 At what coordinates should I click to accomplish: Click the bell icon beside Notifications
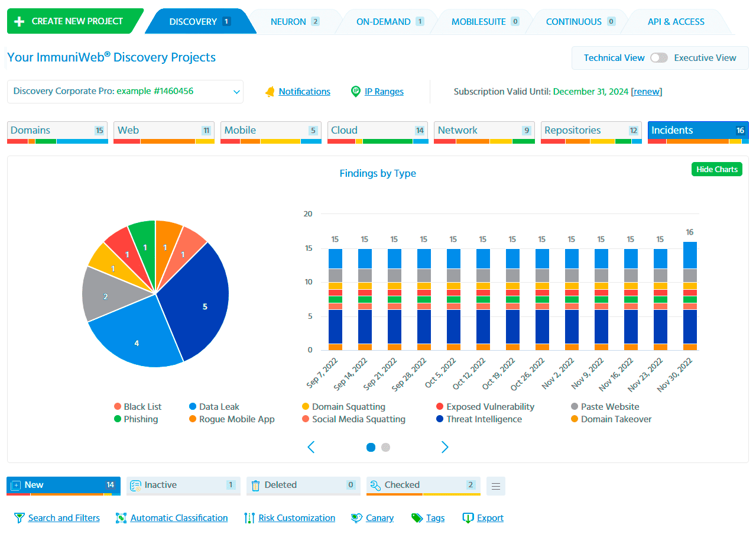(x=270, y=92)
